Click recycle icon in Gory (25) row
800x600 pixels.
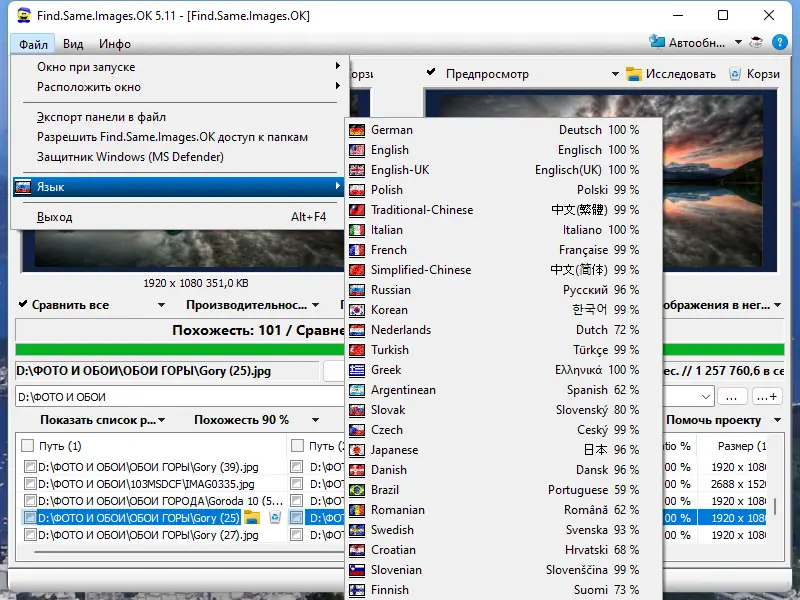[x=274, y=517]
